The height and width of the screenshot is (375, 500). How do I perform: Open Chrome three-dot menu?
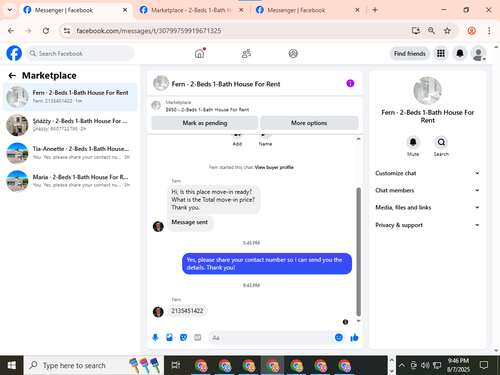pyautogui.click(x=489, y=31)
